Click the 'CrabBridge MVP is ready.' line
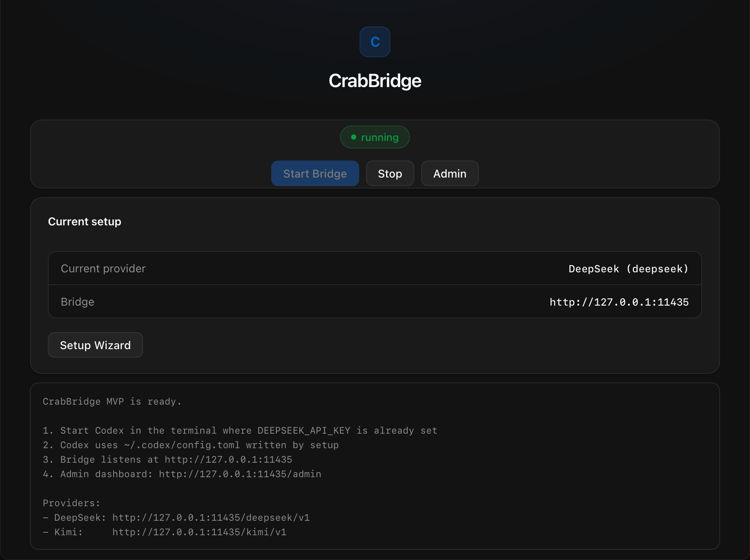This screenshot has height=560, width=750. tap(112, 402)
